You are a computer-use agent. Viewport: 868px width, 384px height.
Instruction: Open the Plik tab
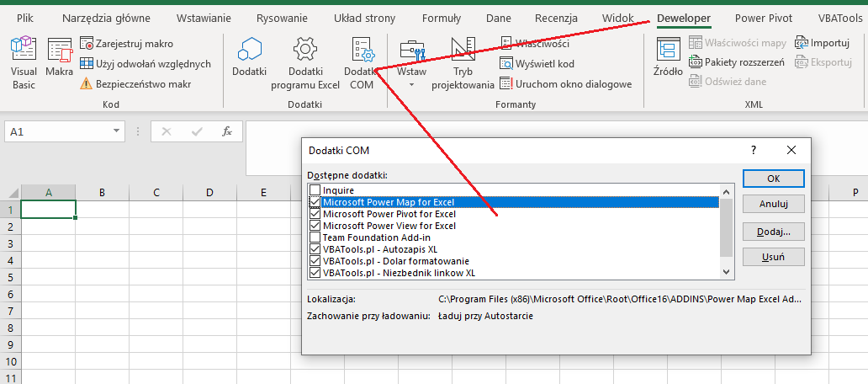coord(25,19)
